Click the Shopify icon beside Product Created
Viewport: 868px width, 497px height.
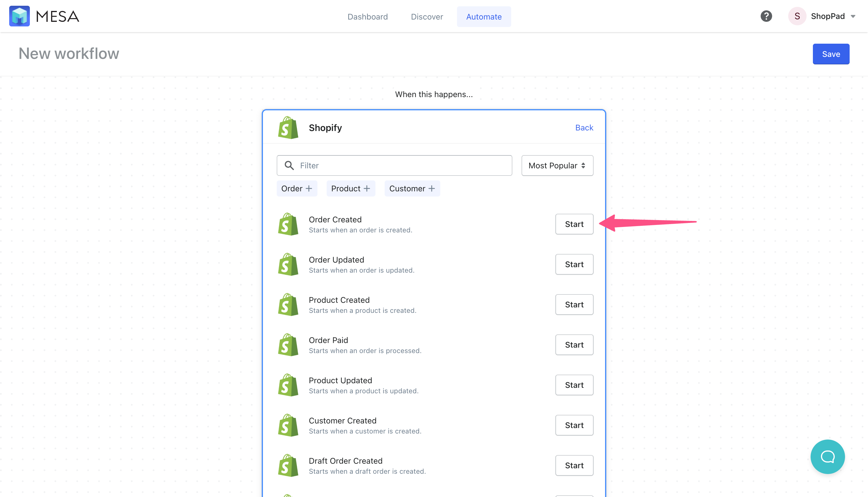coord(288,305)
